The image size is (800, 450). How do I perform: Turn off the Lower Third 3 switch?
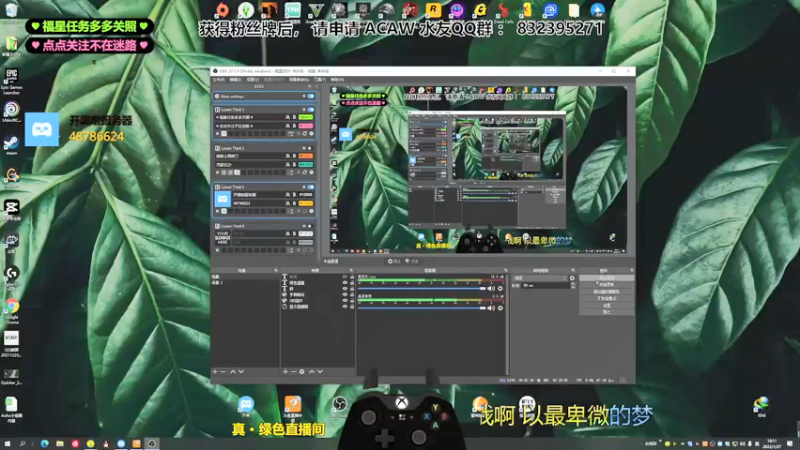pyautogui.click(x=311, y=187)
